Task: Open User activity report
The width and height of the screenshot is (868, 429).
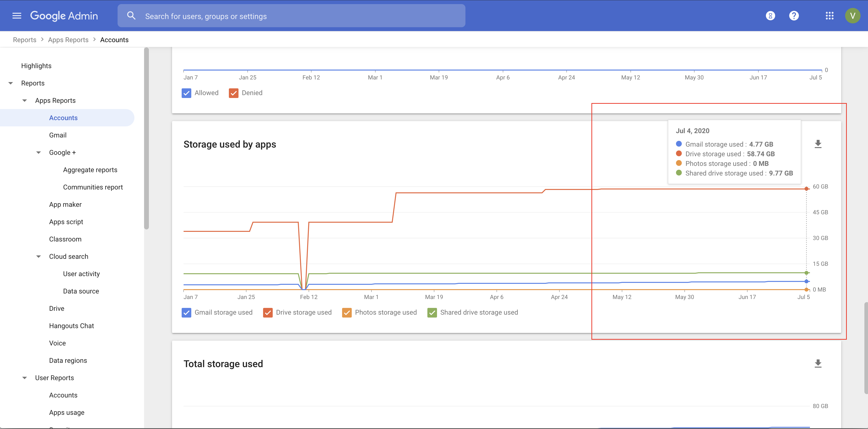Action: pyautogui.click(x=81, y=274)
